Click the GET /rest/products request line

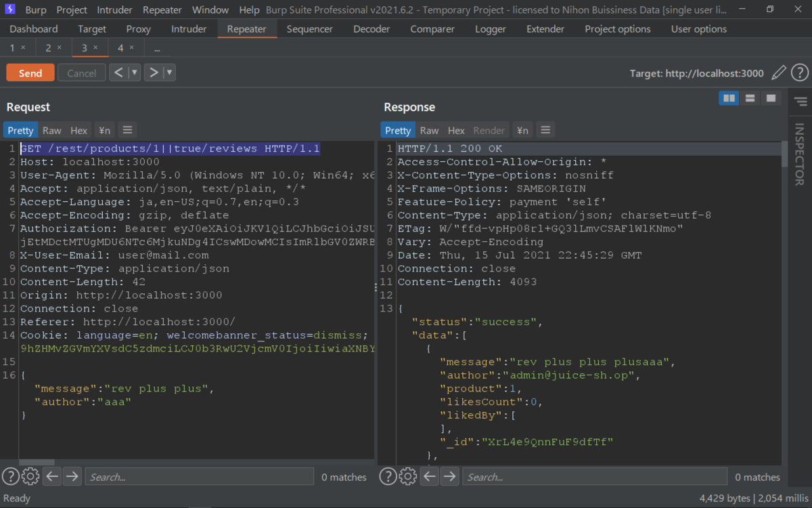[170, 148]
